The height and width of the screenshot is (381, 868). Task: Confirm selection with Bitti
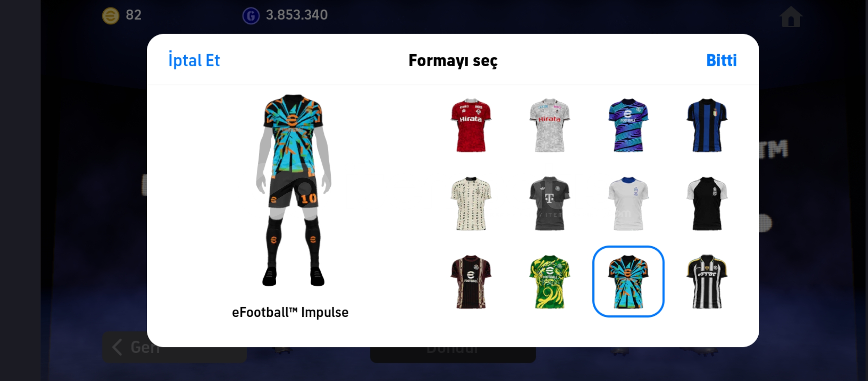(722, 60)
